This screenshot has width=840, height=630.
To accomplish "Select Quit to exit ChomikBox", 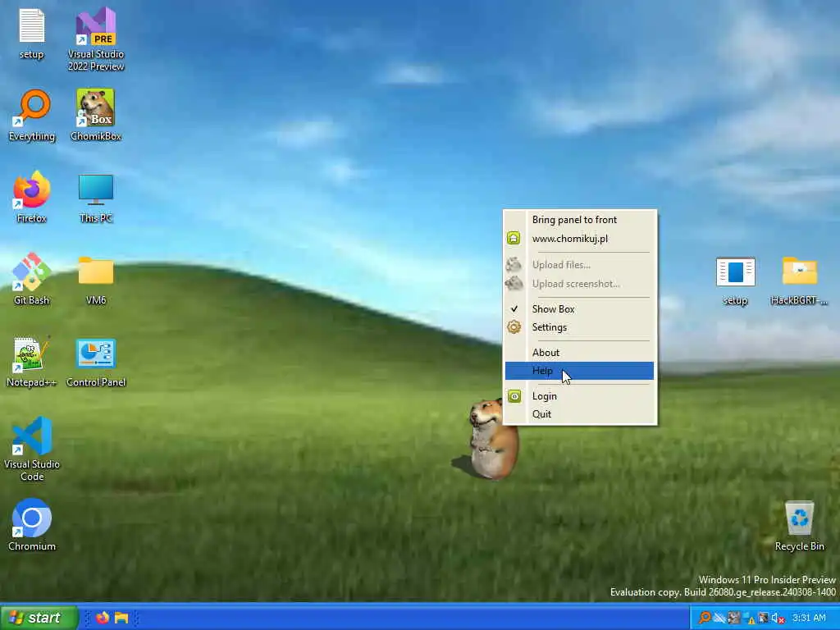I will (579, 414).
